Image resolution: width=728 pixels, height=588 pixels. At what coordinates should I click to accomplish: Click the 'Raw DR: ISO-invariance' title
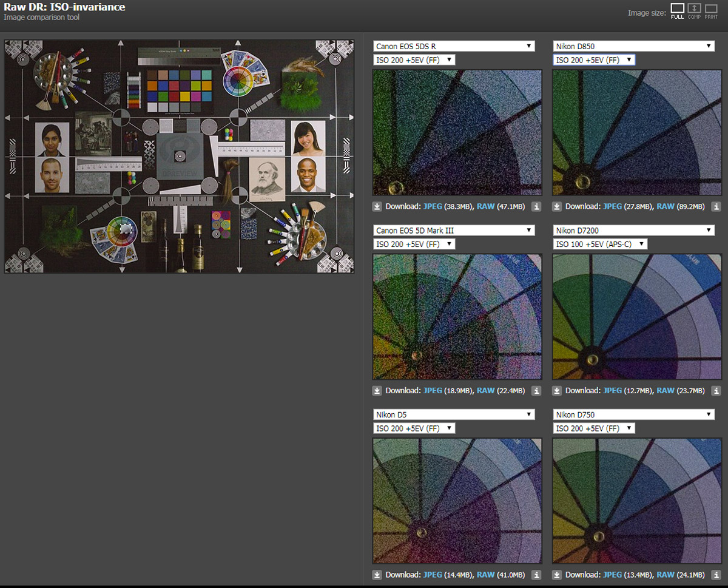(64, 7)
